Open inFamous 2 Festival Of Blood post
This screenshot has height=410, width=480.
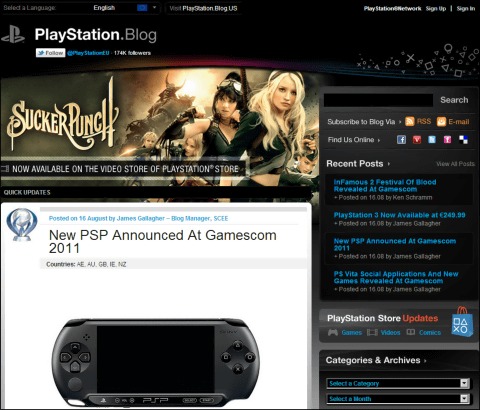385,186
